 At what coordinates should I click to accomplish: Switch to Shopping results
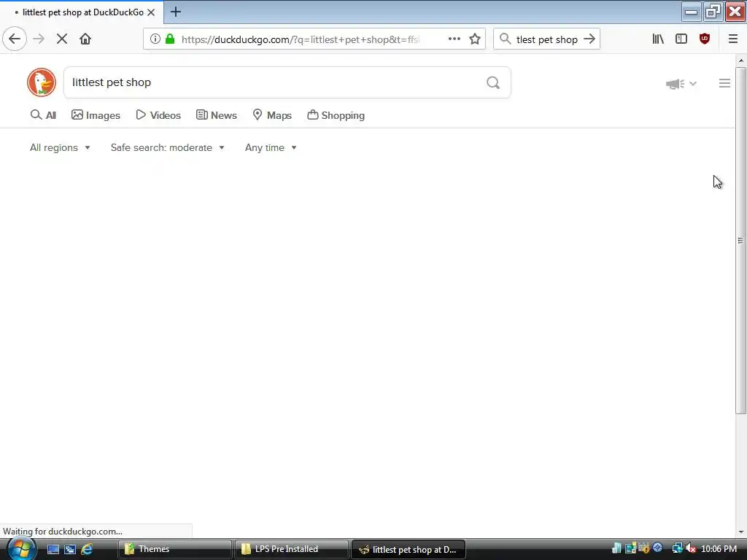(x=336, y=115)
